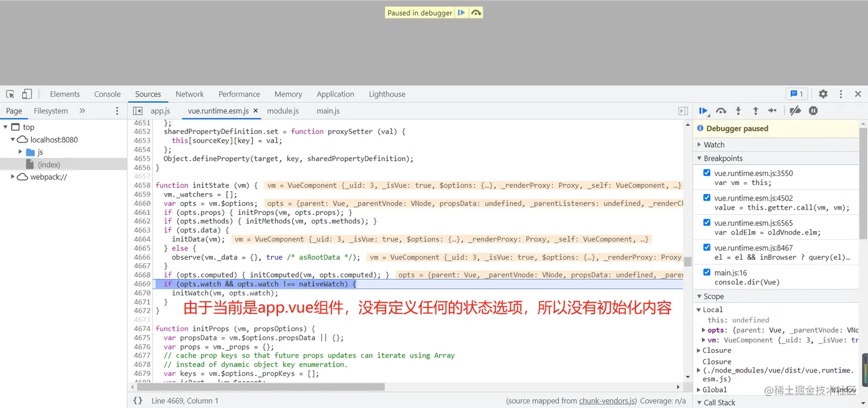Collapse the top frame tree node

pyautogui.click(x=5, y=127)
